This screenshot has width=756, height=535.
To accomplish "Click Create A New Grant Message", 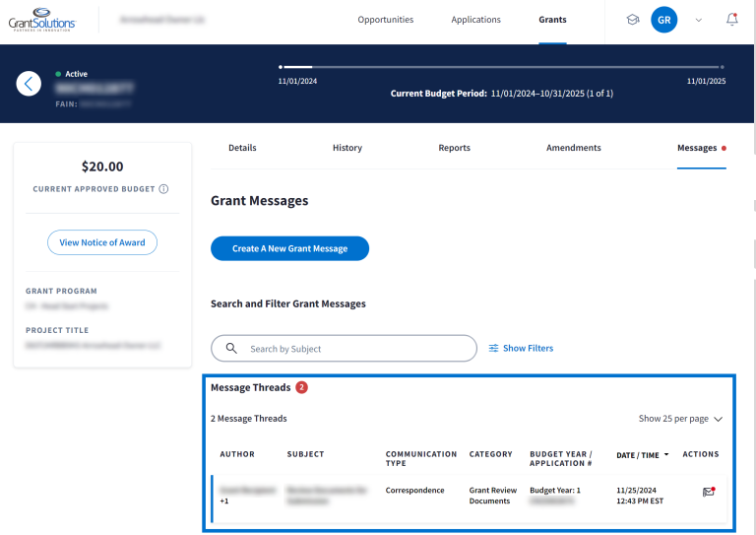I will coord(289,248).
